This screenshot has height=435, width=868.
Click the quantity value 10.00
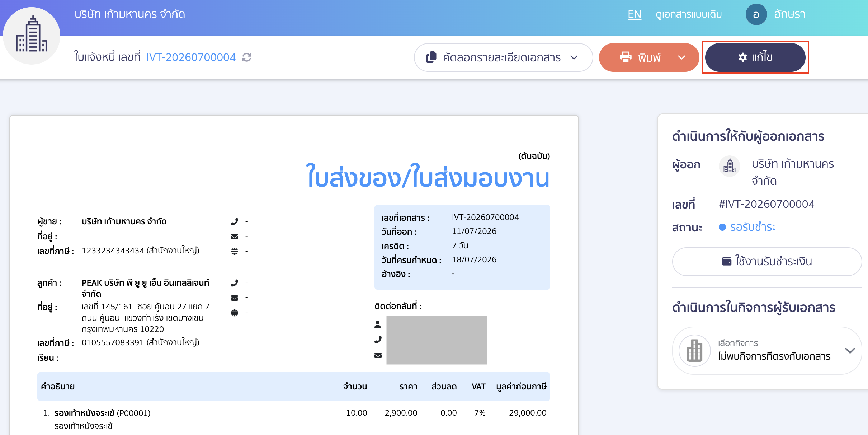click(356, 413)
